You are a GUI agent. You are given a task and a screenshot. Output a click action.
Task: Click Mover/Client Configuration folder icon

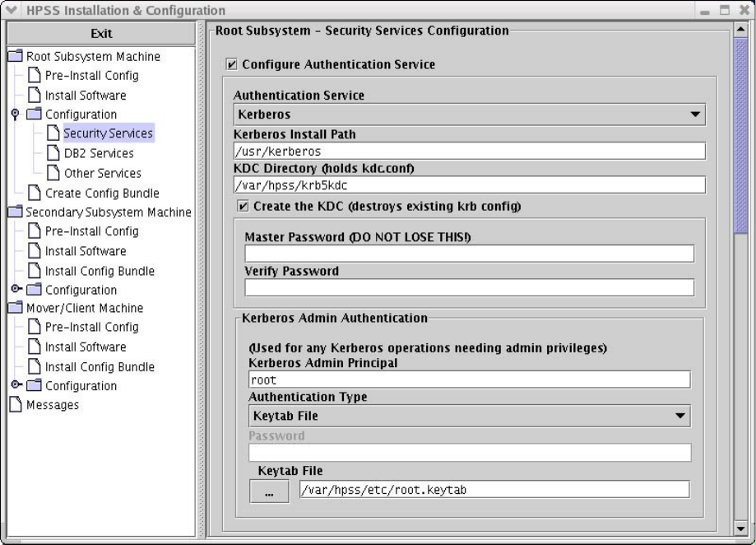coord(34,385)
